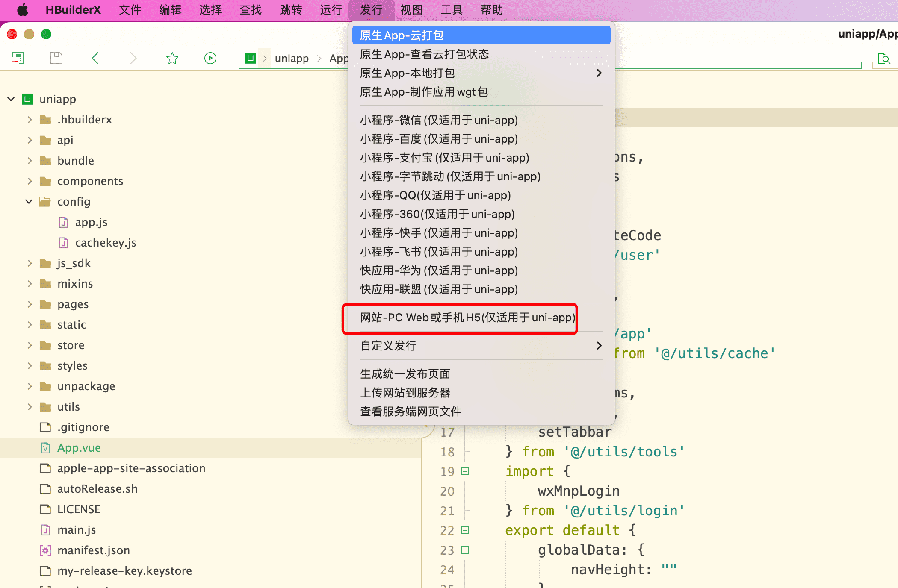Click the app.js file icon

click(x=63, y=222)
